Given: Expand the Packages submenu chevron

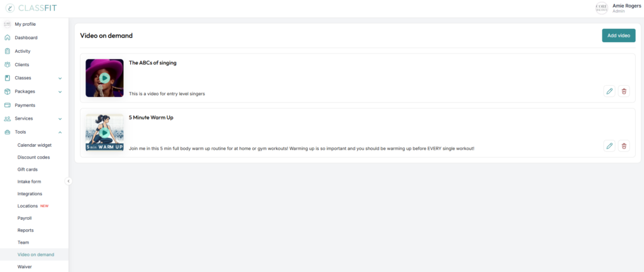Looking at the screenshot, I should [x=60, y=92].
